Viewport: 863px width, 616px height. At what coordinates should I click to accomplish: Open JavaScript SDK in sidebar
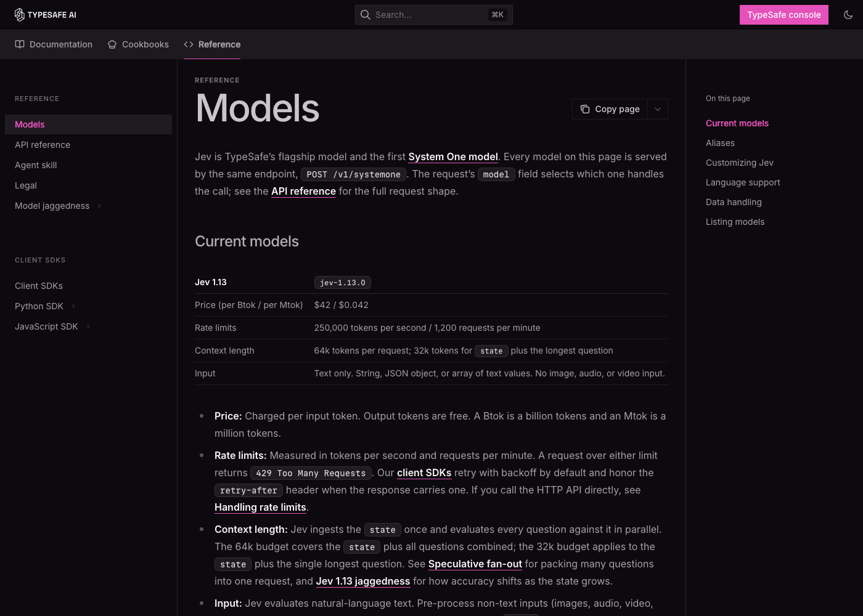(46, 326)
